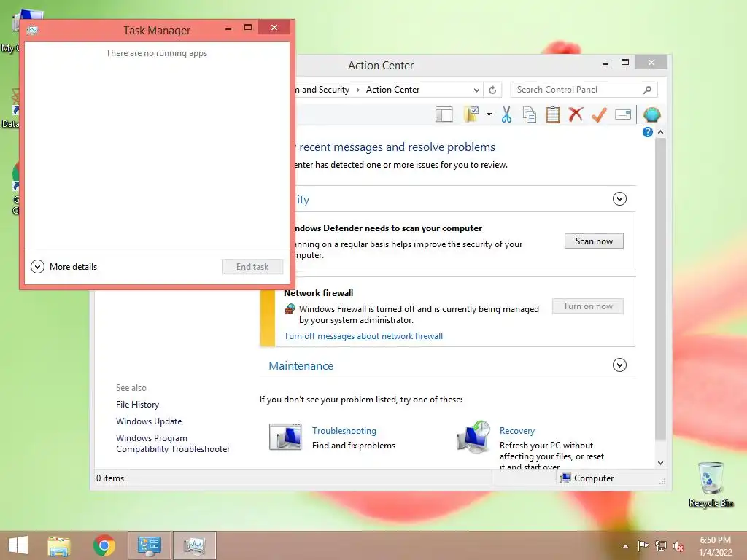This screenshot has width=747, height=560.
Task: Click the muted volume tray icon
Action: (678, 546)
